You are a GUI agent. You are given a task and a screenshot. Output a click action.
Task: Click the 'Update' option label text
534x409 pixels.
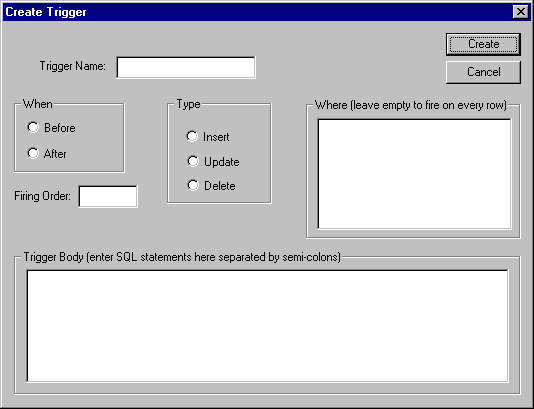click(x=222, y=162)
